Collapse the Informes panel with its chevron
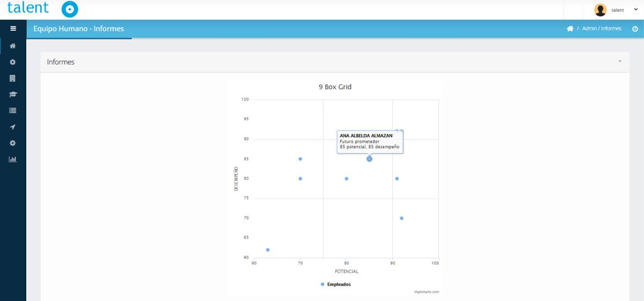 pyautogui.click(x=620, y=61)
